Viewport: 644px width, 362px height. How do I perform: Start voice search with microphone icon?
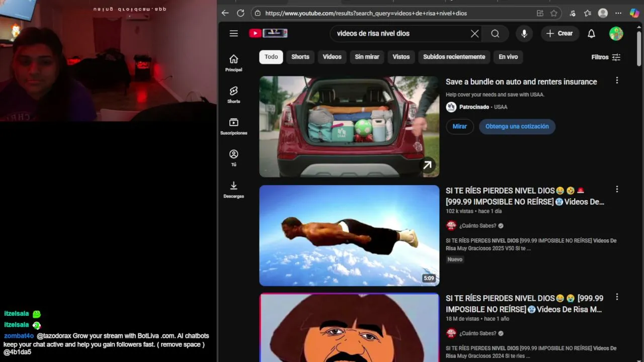tap(524, 34)
